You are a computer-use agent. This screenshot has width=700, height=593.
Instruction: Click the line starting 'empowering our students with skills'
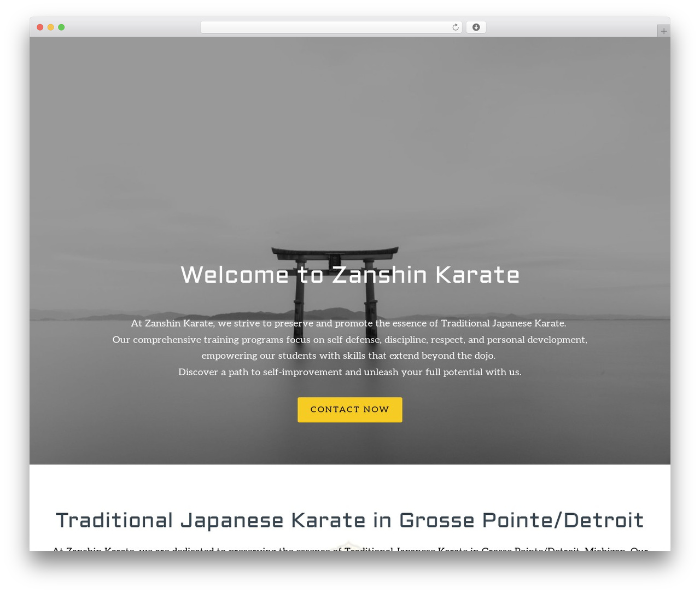point(349,356)
